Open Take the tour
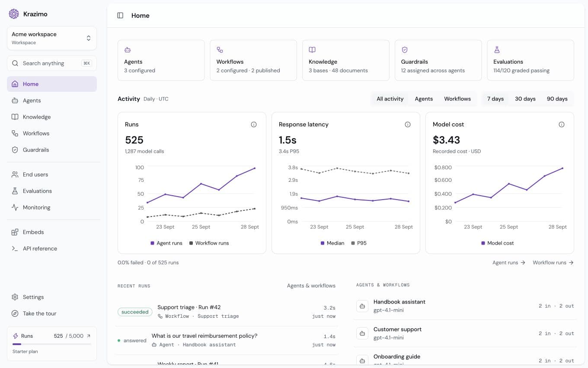 point(52,313)
